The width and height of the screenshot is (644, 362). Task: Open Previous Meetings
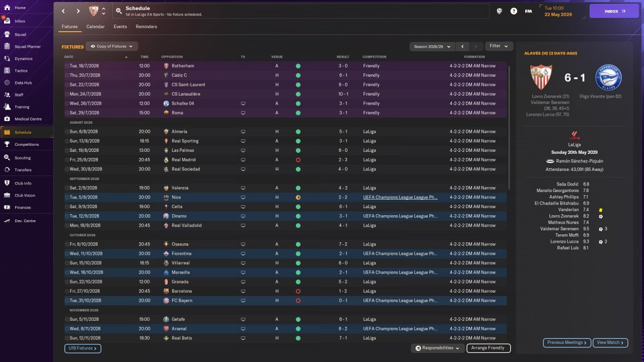click(567, 342)
